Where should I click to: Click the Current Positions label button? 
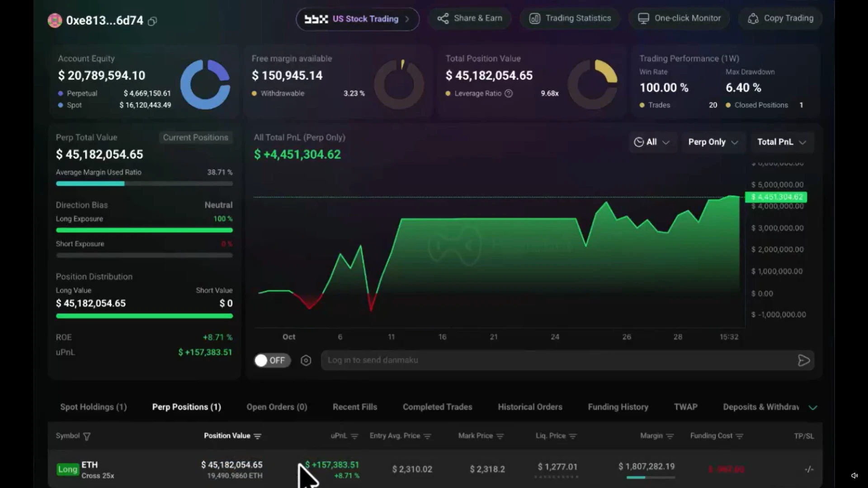[196, 138]
